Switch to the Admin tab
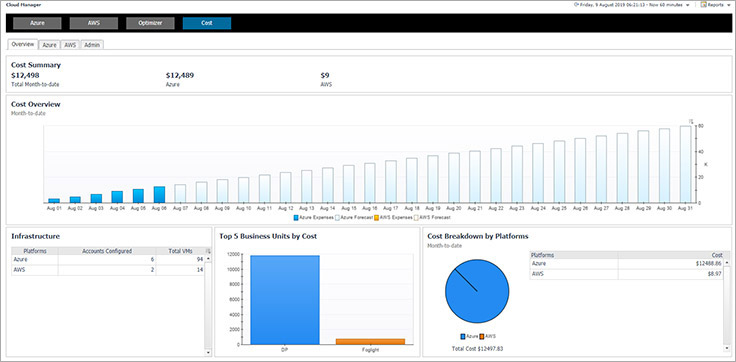Viewport: 736px width, 362px height. [x=92, y=45]
